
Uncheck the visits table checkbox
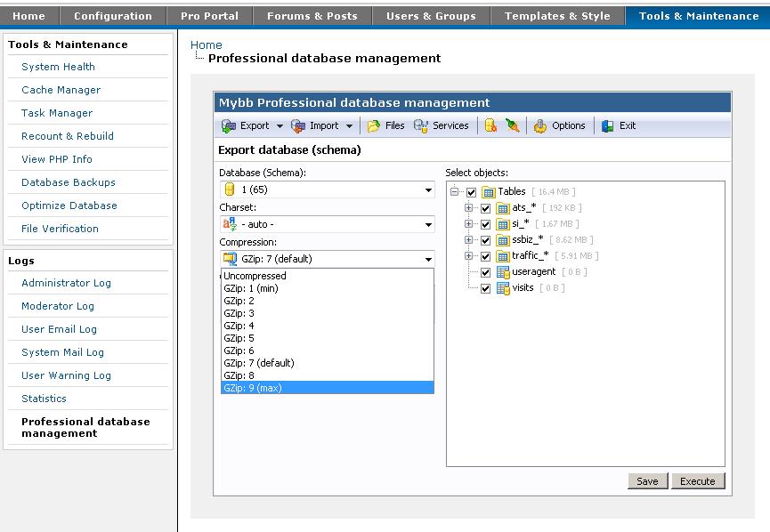tap(486, 288)
